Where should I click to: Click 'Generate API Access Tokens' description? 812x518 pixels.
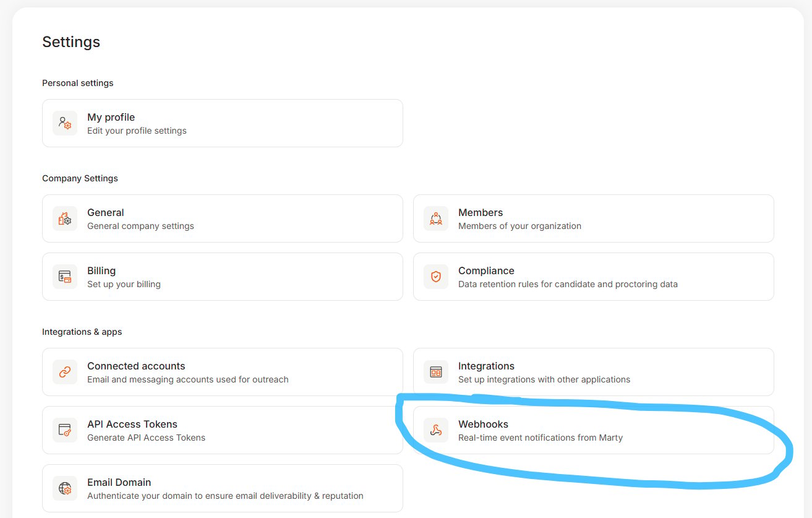point(146,438)
